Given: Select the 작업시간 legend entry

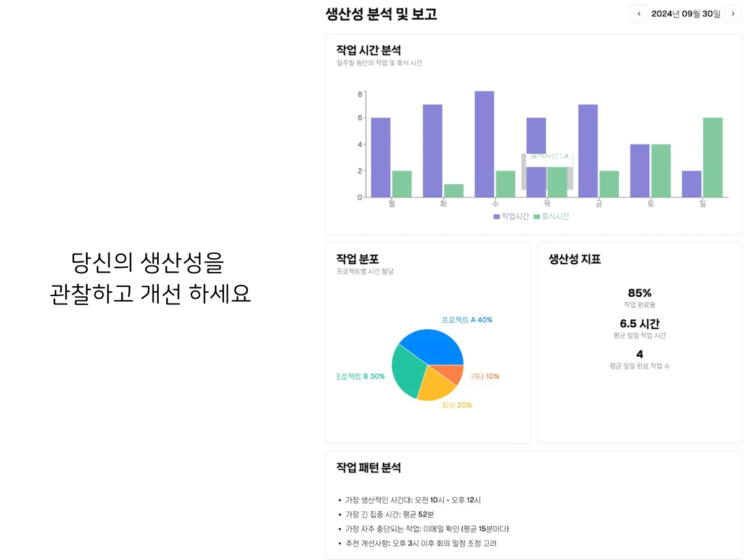Looking at the screenshot, I should 511,217.
